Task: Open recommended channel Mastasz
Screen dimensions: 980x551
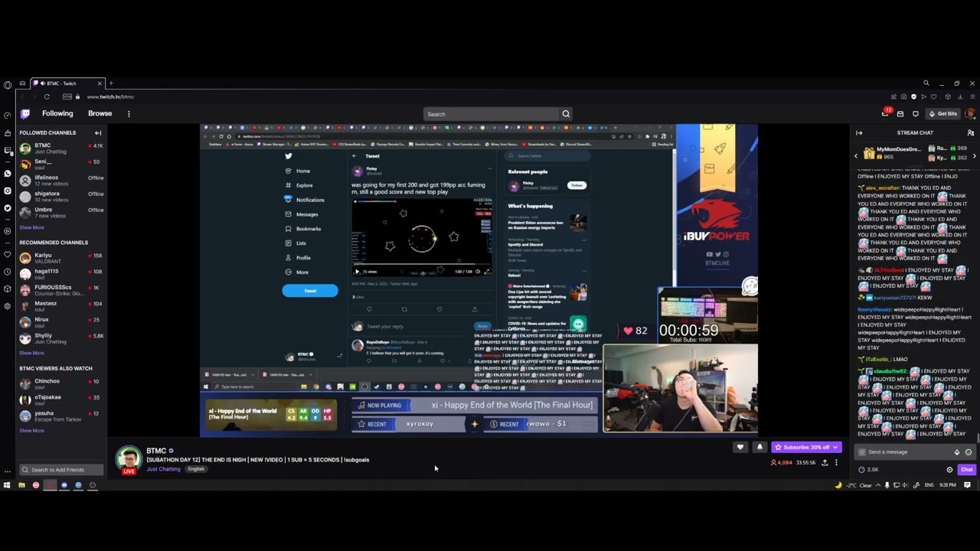Action: [x=61, y=306]
